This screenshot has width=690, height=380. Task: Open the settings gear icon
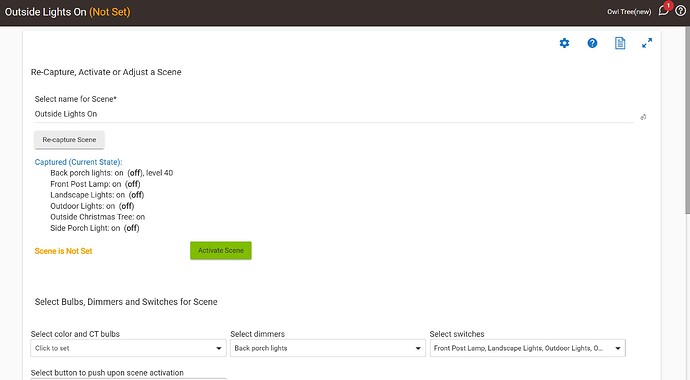[x=564, y=43]
